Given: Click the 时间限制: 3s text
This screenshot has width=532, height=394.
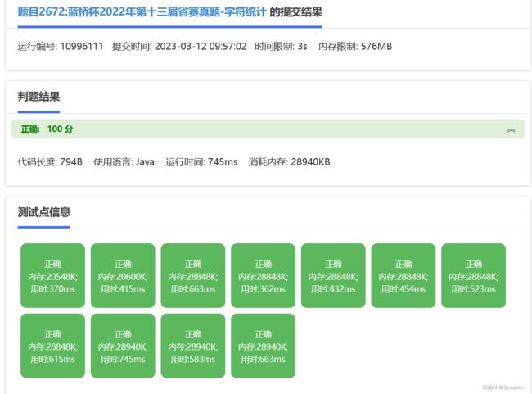Looking at the screenshot, I should coord(281,46).
